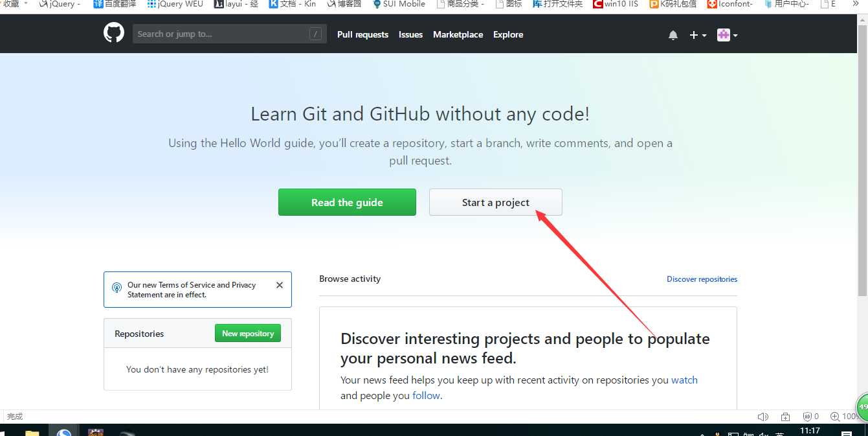Open the win10 IIS bookmark

pos(616,4)
